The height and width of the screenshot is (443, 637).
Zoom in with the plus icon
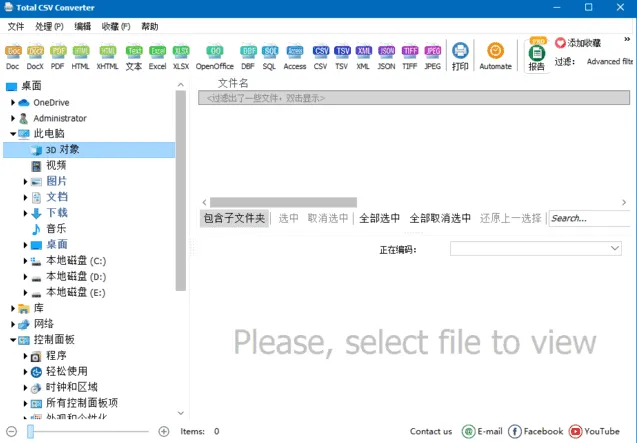(x=164, y=431)
